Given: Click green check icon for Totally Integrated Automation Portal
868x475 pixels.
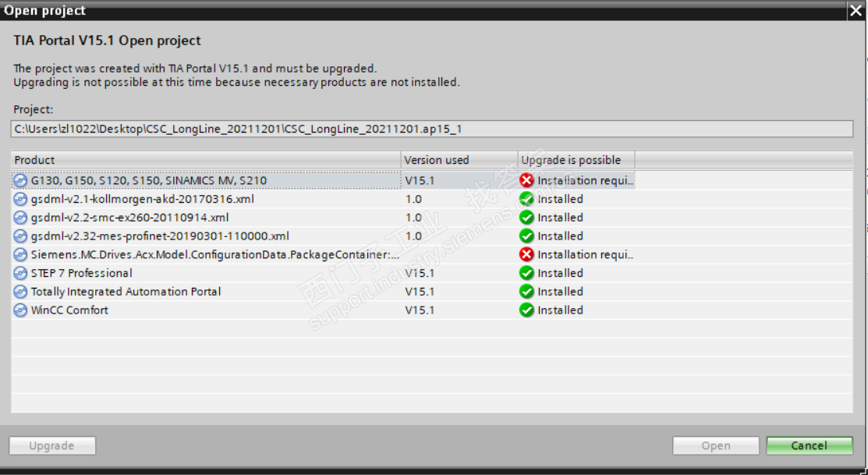Looking at the screenshot, I should click(526, 292).
